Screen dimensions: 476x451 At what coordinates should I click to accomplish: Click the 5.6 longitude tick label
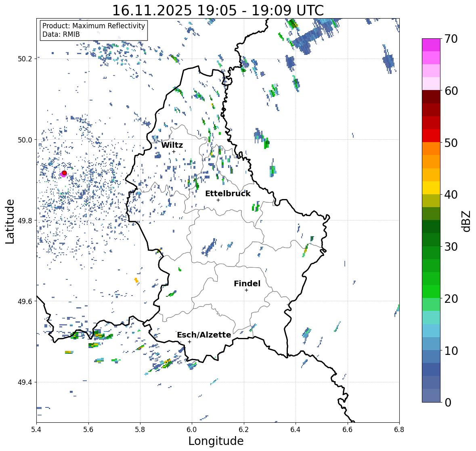coord(88,430)
